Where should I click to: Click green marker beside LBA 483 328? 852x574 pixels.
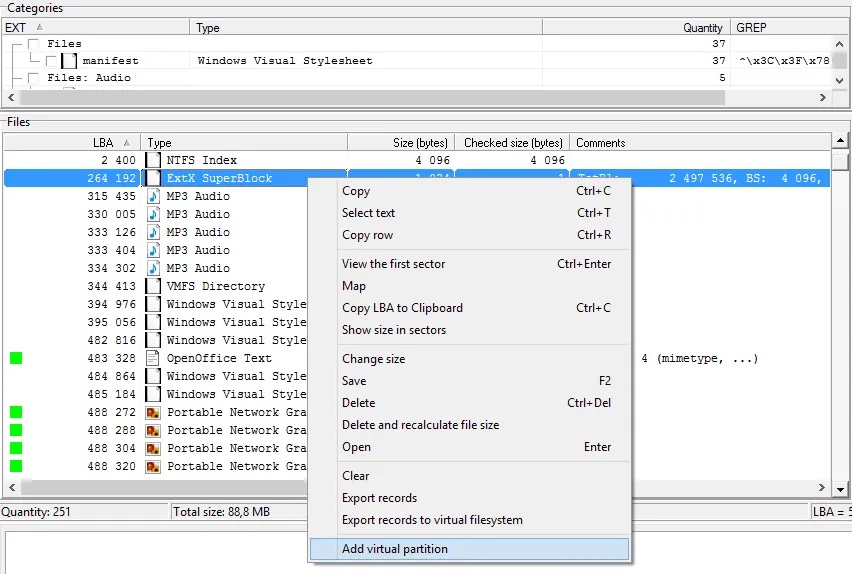click(16, 358)
